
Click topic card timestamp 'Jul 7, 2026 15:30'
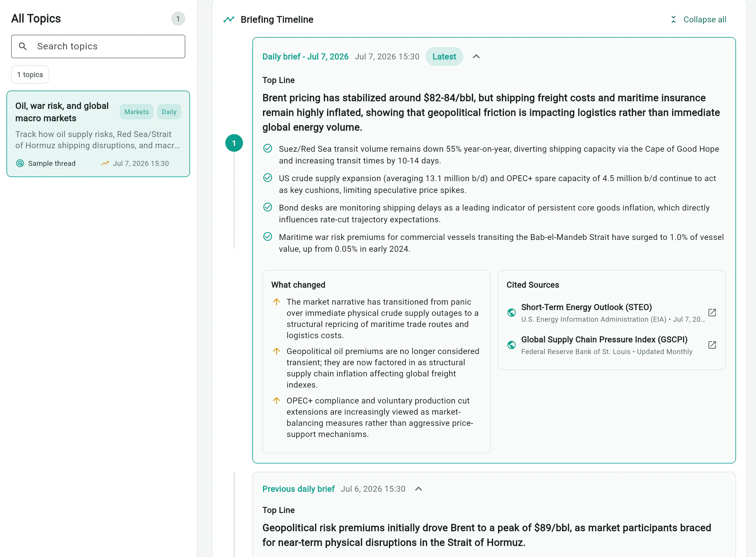[x=141, y=163]
